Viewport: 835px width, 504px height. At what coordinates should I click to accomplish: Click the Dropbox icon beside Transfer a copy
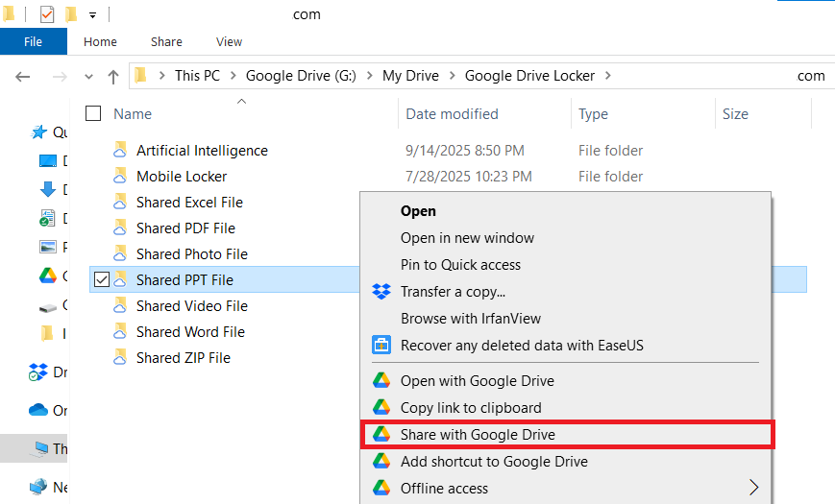point(381,292)
